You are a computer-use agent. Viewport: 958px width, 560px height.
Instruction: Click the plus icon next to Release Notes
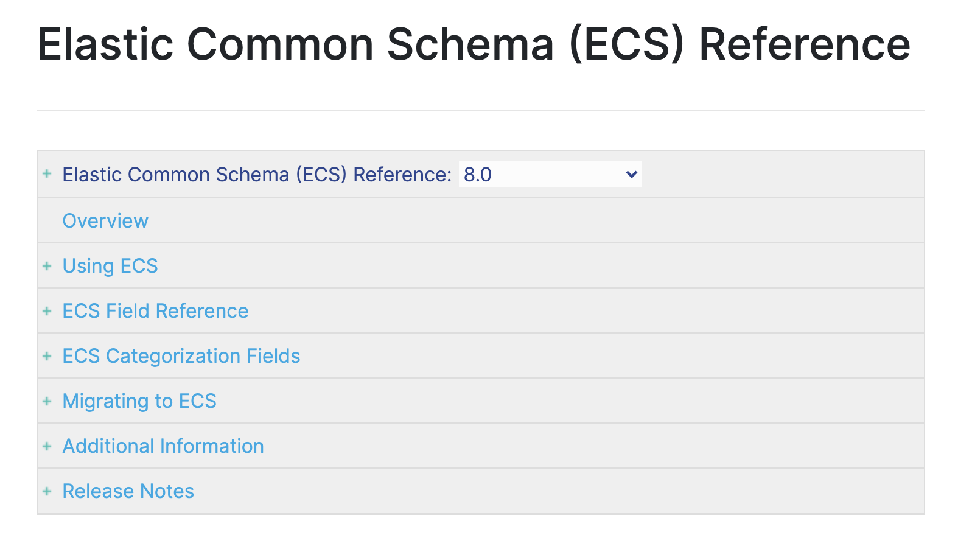pyautogui.click(x=47, y=491)
